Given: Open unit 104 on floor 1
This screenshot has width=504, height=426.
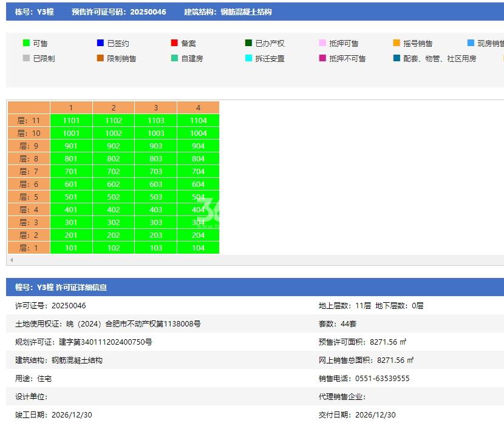Looking at the screenshot, I should click(199, 248).
